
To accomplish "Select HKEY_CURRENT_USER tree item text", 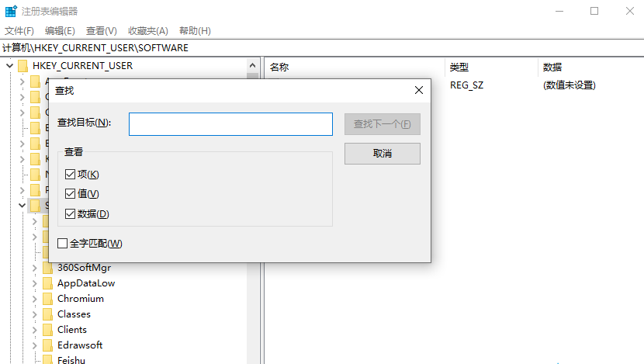I will click(82, 66).
